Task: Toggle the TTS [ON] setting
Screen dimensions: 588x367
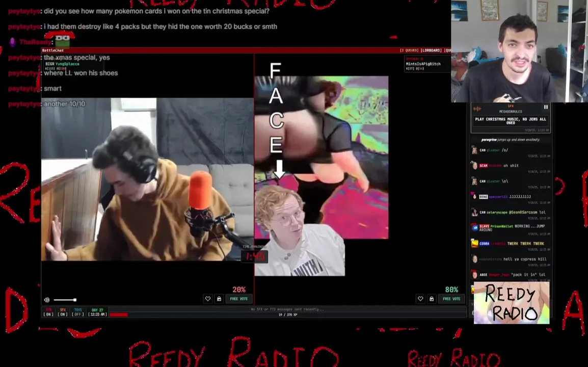Action: pos(48,312)
